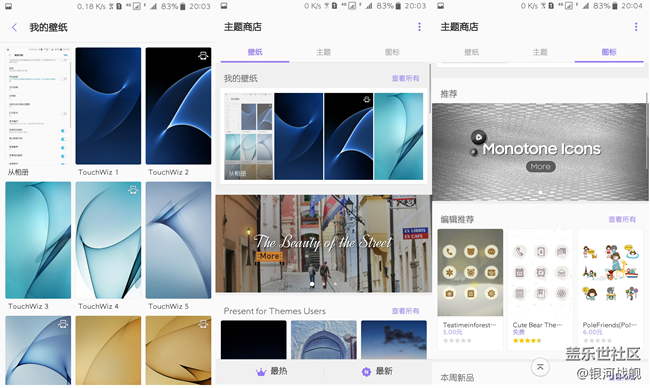Select the TouchWiz 5 wallpaper
Viewport: 650px width, 388px height.
point(178,240)
